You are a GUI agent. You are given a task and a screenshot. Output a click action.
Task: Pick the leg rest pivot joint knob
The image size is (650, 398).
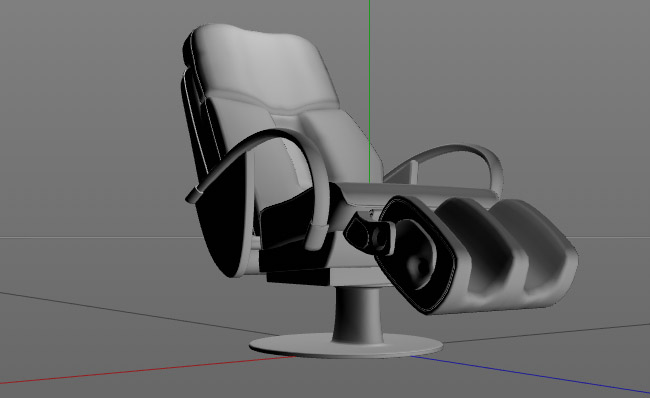point(379,236)
